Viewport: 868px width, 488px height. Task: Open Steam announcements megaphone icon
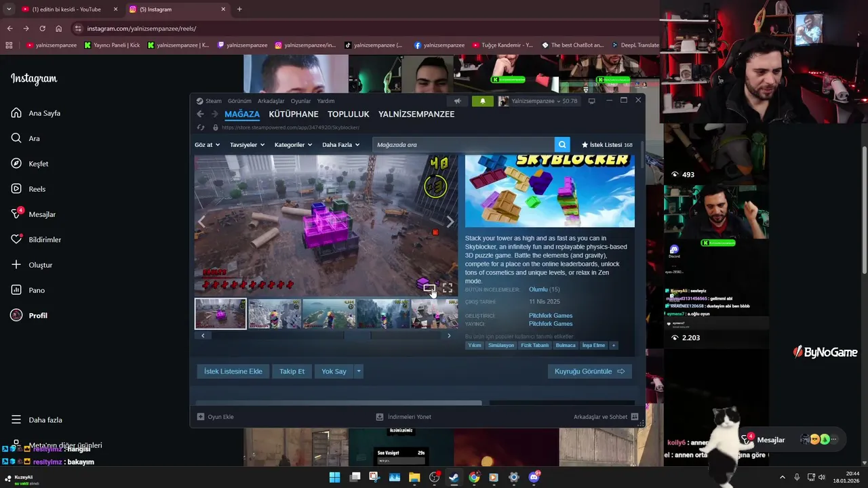pos(458,101)
